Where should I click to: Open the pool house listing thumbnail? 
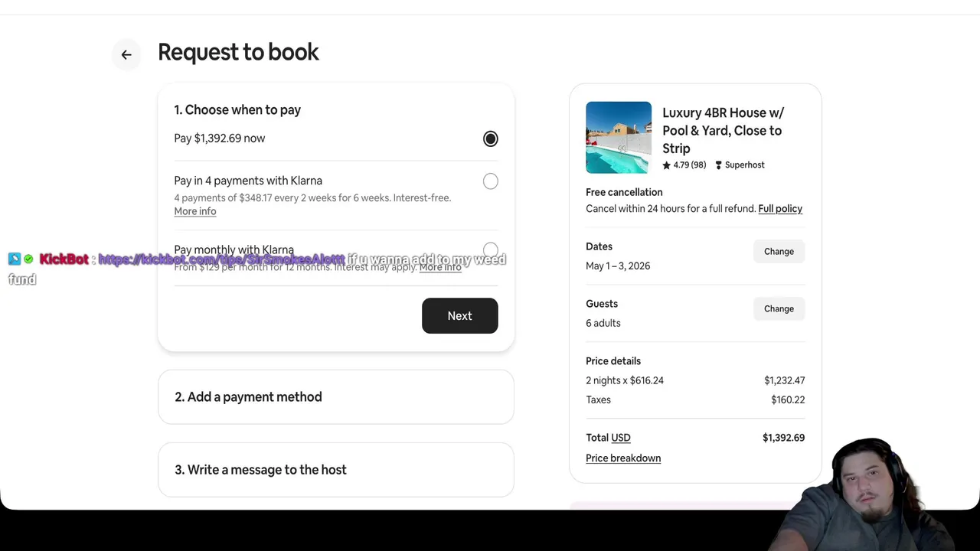(x=619, y=138)
